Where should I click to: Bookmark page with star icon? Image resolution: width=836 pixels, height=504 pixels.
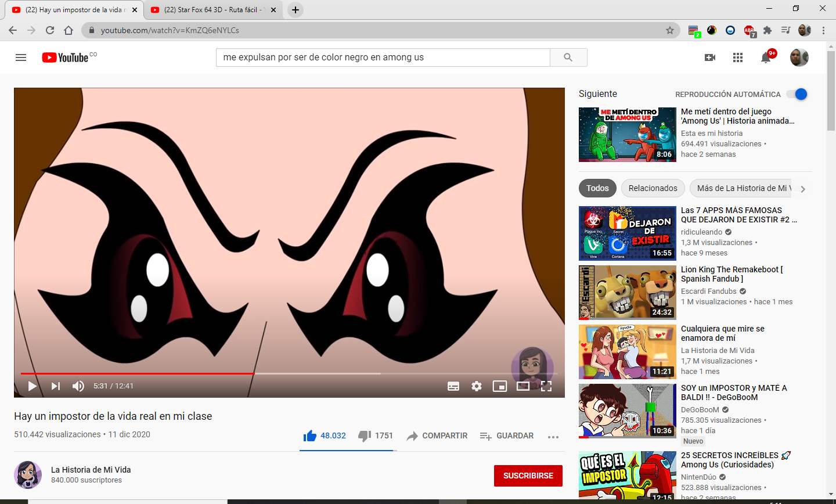670,30
